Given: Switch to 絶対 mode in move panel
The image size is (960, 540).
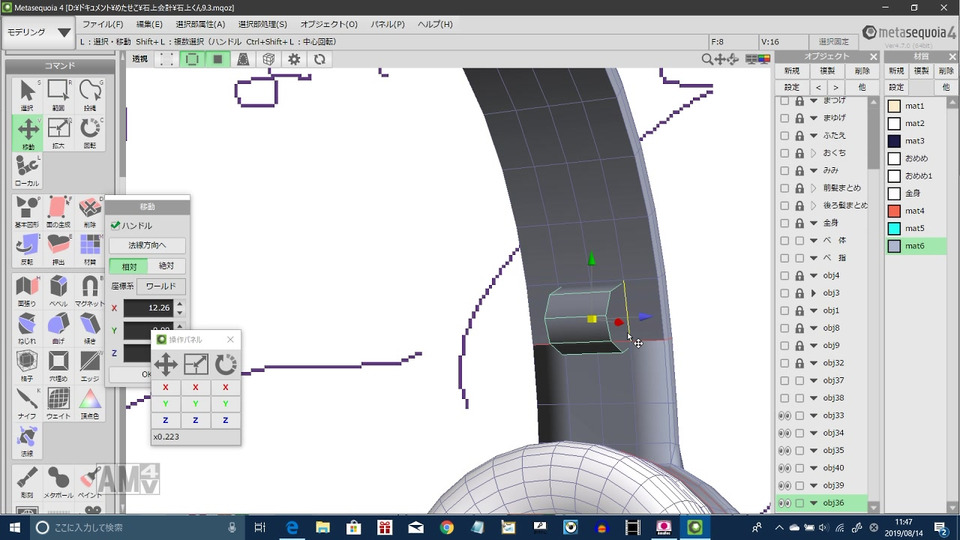Looking at the screenshot, I should coord(166,266).
